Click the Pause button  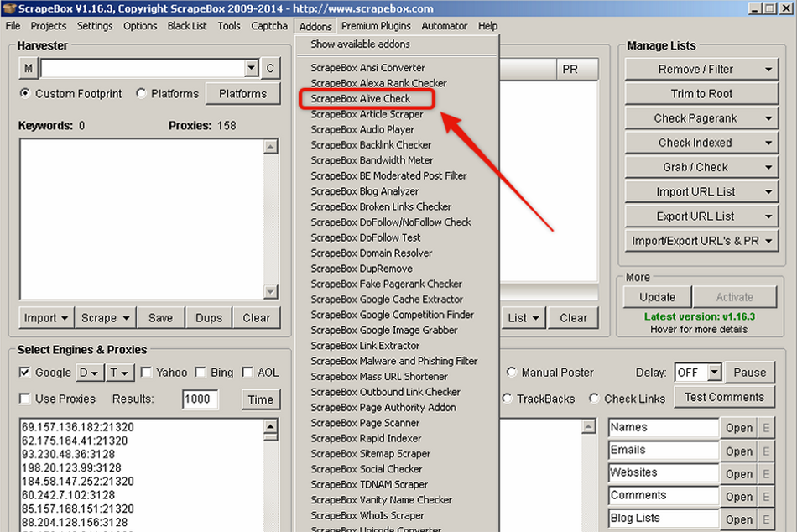click(750, 373)
